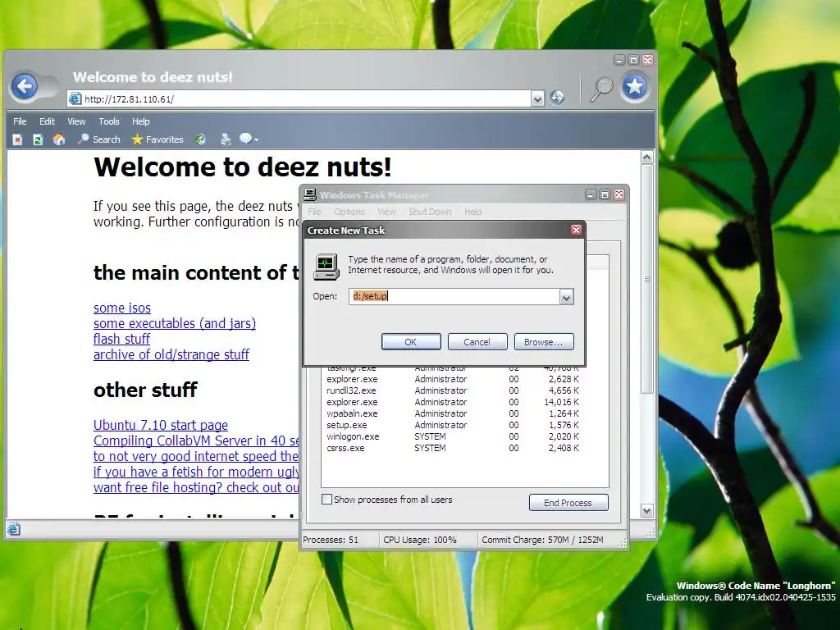Click 'Processes: 51' status text
This screenshot has height=630, width=840.
[331, 540]
